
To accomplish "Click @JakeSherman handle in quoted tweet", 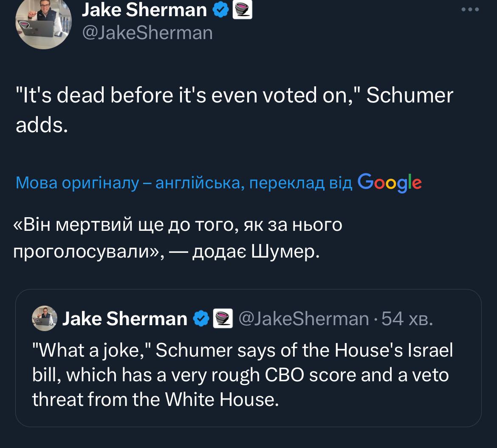I will coord(304,318).
